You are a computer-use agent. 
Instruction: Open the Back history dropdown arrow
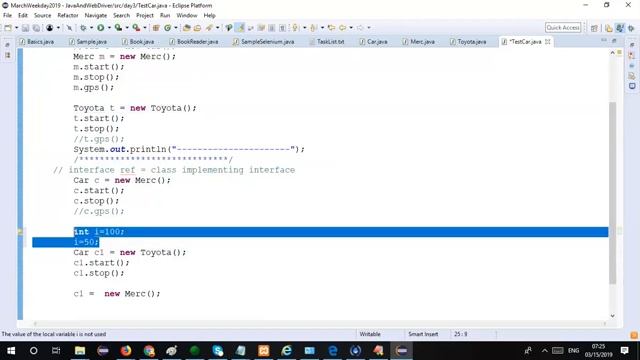click(351, 28)
